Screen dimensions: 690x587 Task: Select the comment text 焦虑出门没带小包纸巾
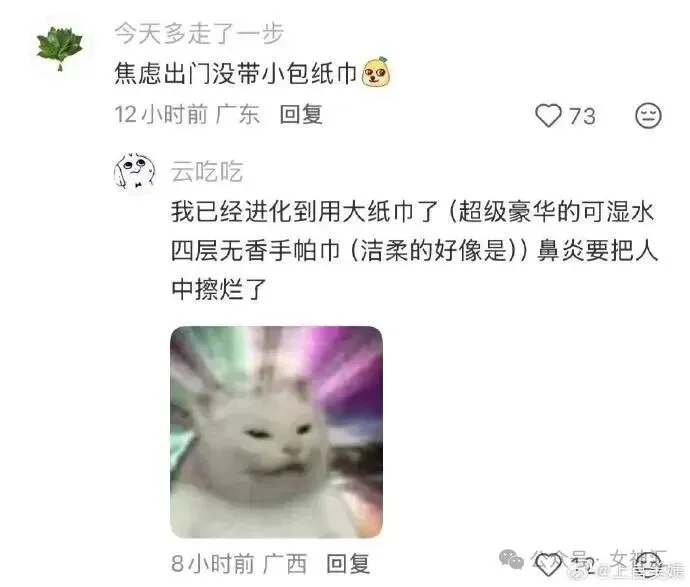235,73
